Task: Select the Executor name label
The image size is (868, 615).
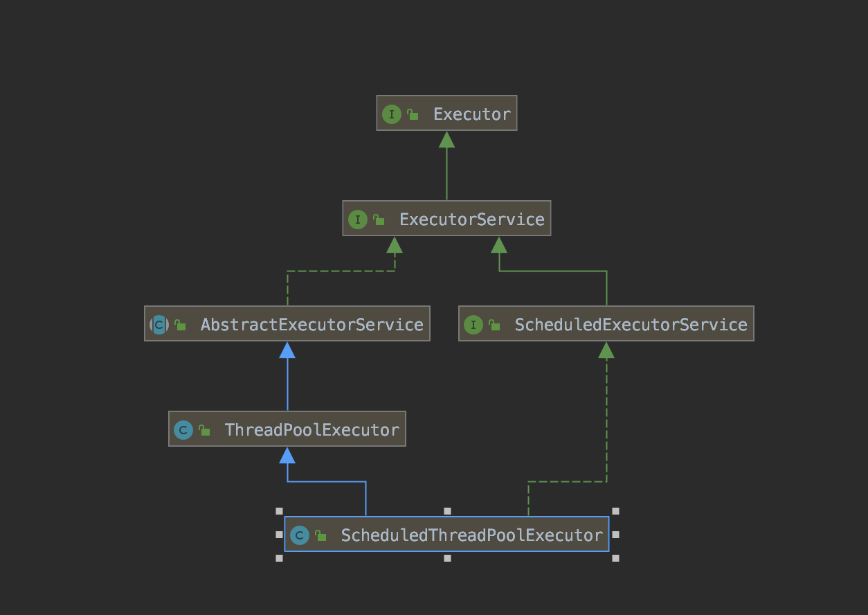Action: tap(472, 114)
